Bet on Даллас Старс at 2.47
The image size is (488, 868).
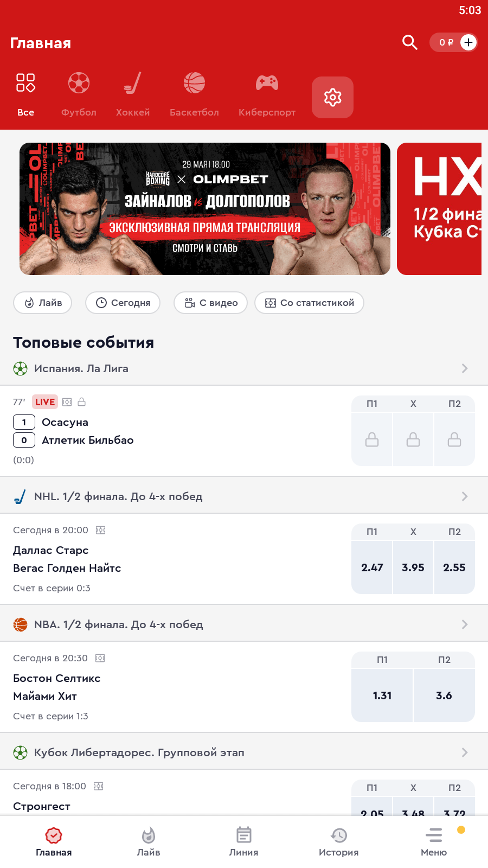pyautogui.click(x=372, y=567)
